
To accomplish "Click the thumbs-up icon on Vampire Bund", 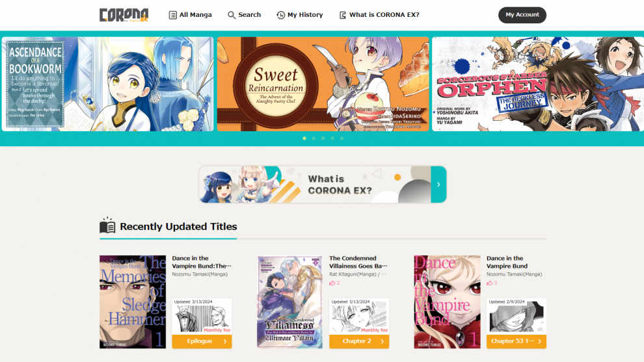I will click(x=490, y=283).
